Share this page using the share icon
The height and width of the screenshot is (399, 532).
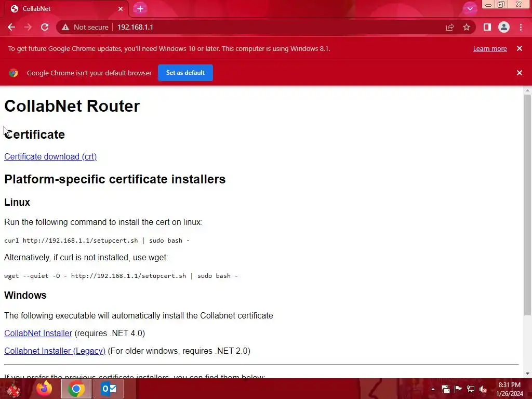pos(450,27)
